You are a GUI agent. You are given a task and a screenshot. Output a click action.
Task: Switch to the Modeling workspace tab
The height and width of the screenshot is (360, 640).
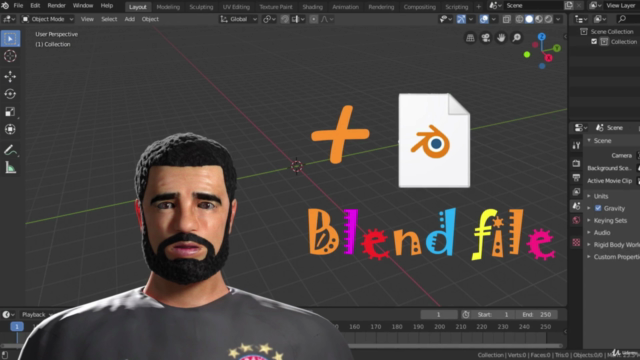coord(168,7)
